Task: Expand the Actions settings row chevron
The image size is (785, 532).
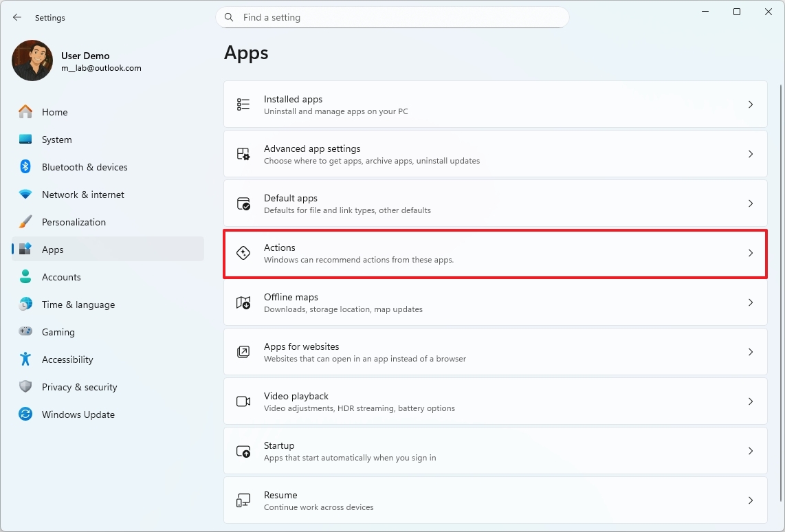Action: (750, 253)
